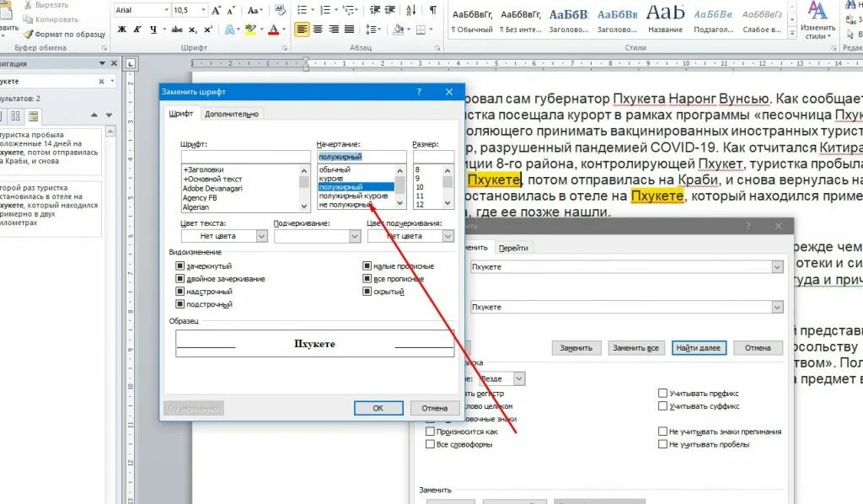The height and width of the screenshot is (504, 863).
Task: Increase paragraph indent
Action: (x=390, y=10)
